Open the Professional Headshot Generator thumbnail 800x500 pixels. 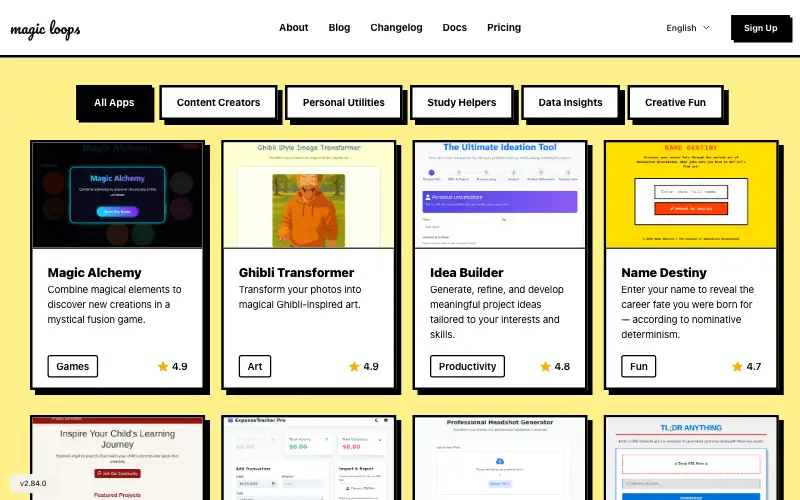pos(500,459)
